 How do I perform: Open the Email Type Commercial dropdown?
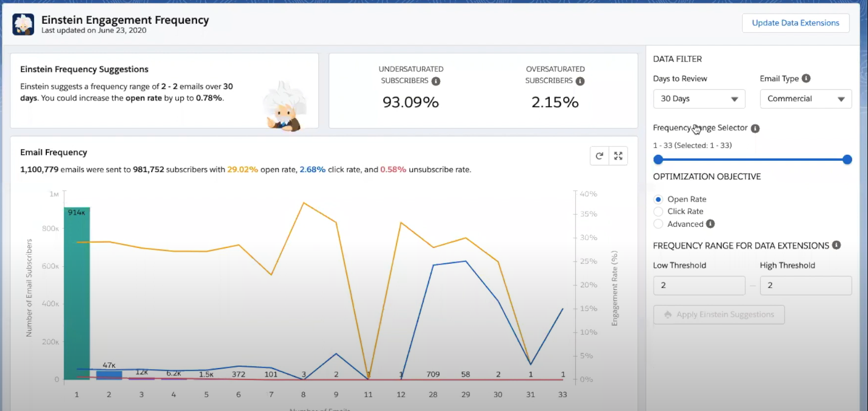(x=805, y=99)
